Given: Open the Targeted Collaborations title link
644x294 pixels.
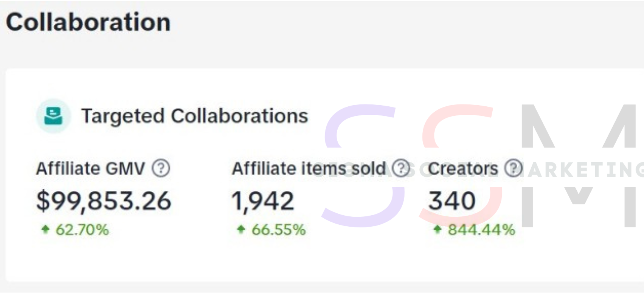Looking at the screenshot, I should pyautogui.click(x=194, y=116).
